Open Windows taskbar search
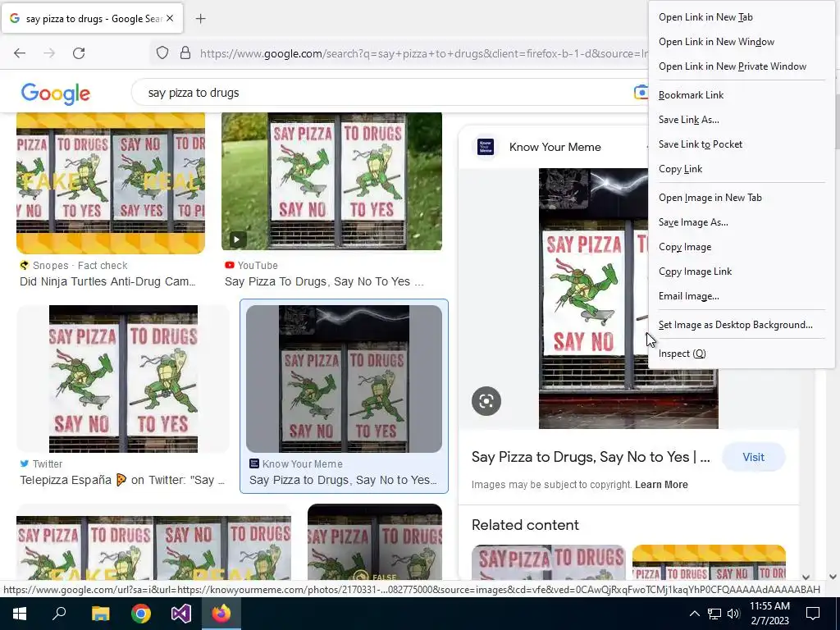Image resolution: width=840 pixels, height=630 pixels. 59,614
